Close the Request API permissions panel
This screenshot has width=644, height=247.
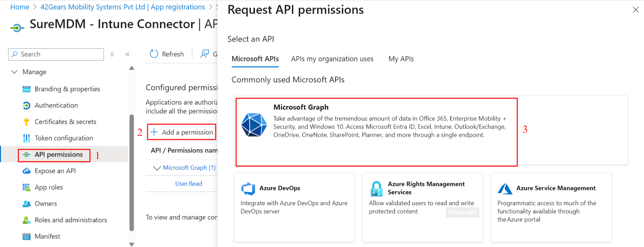(x=636, y=10)
